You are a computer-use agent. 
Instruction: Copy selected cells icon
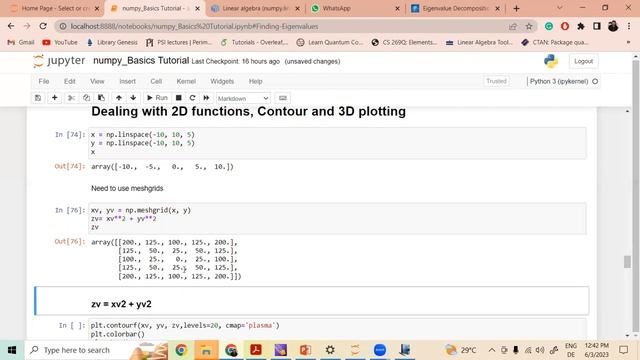point(86,98)
